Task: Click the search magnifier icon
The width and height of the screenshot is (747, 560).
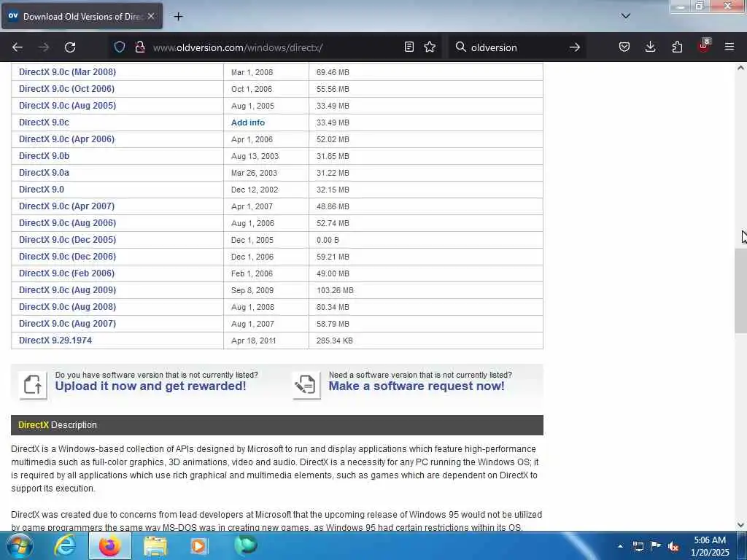Action: [x=461, y=47]
